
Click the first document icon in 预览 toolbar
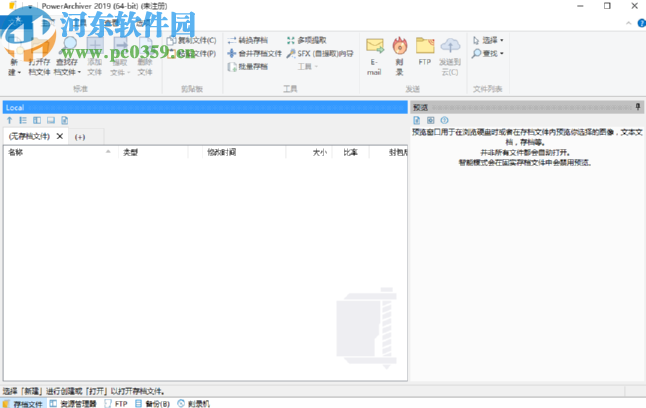click(417, 120)
